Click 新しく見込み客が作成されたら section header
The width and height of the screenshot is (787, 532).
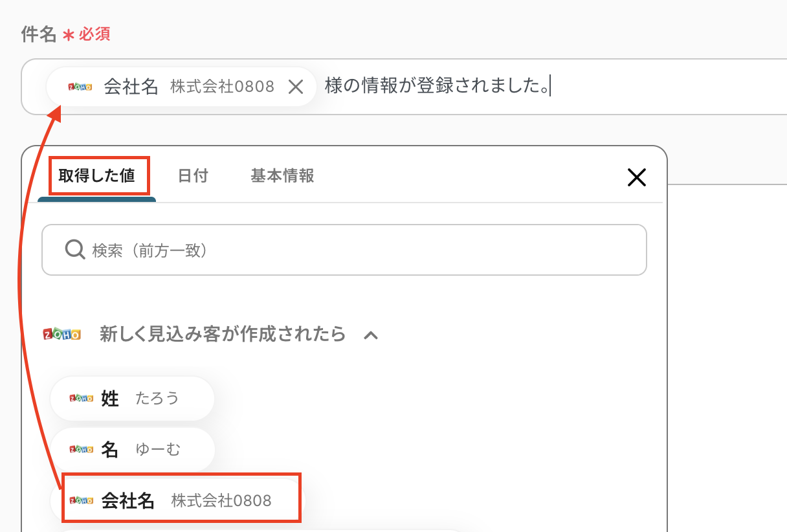click(223, 335)
